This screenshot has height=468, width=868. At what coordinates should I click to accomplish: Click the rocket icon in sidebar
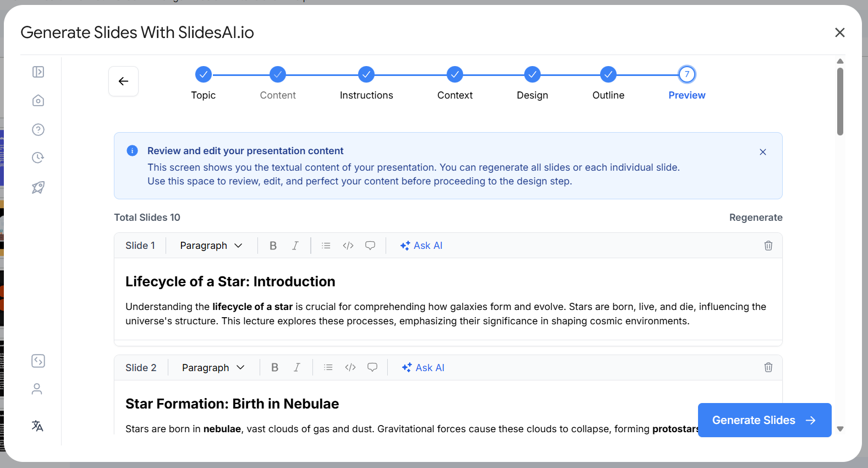(38, 188)
